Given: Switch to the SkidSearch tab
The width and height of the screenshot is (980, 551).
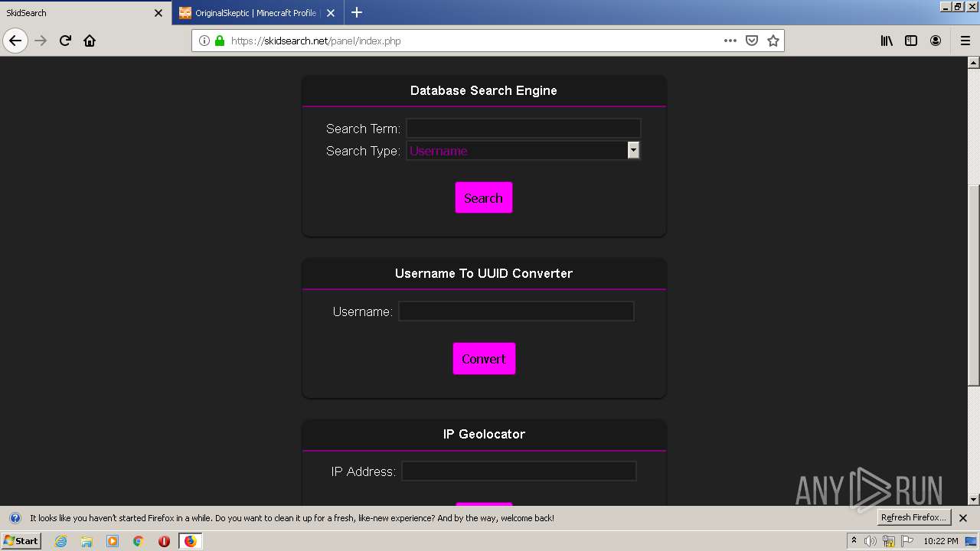Looking at the screenshot, I should [86, 13].
